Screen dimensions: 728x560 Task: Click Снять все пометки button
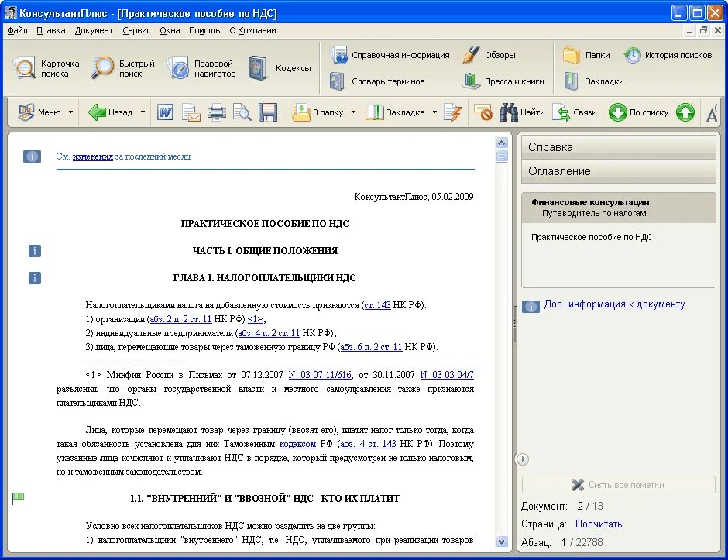tap(619, 485)
